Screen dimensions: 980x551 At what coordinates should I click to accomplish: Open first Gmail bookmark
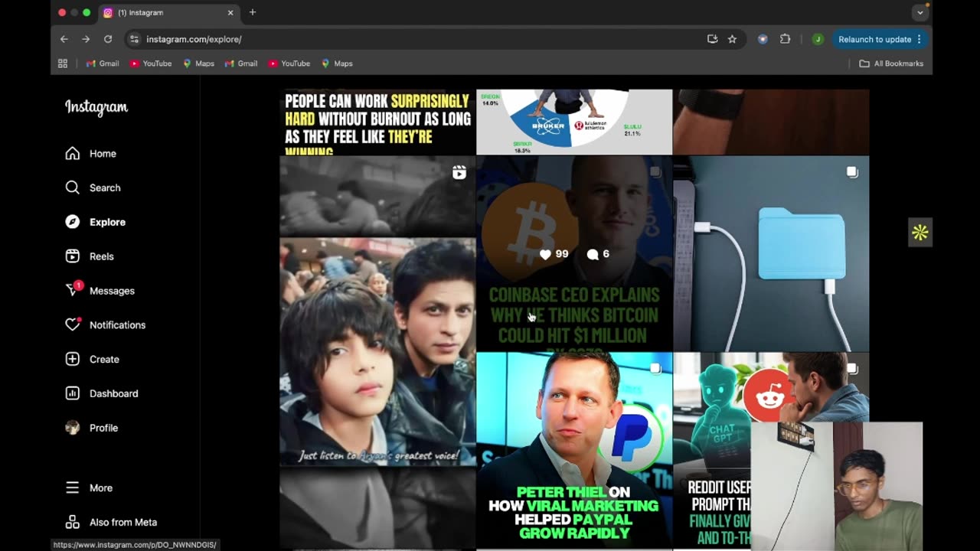pyautogui.click(x=103, y=64)
